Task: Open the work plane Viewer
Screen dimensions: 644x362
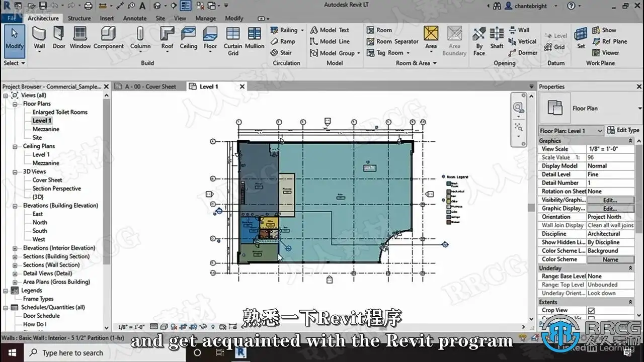Action: click(606, 52)
